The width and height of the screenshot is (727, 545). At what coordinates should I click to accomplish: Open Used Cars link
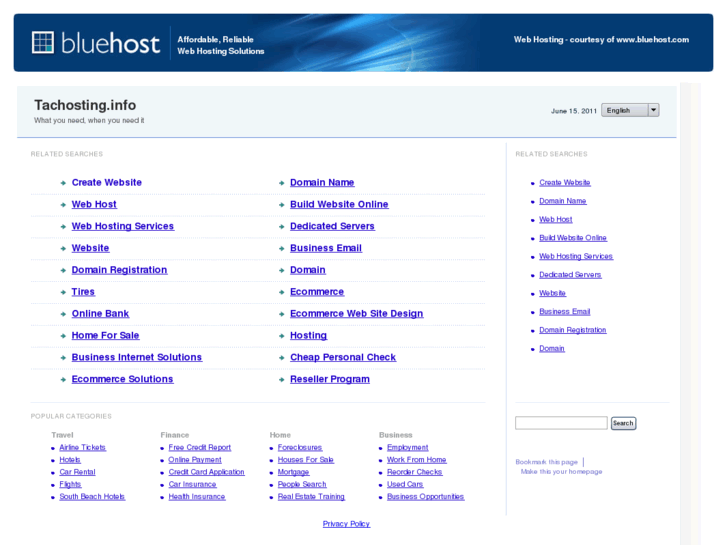pos(405,484)
